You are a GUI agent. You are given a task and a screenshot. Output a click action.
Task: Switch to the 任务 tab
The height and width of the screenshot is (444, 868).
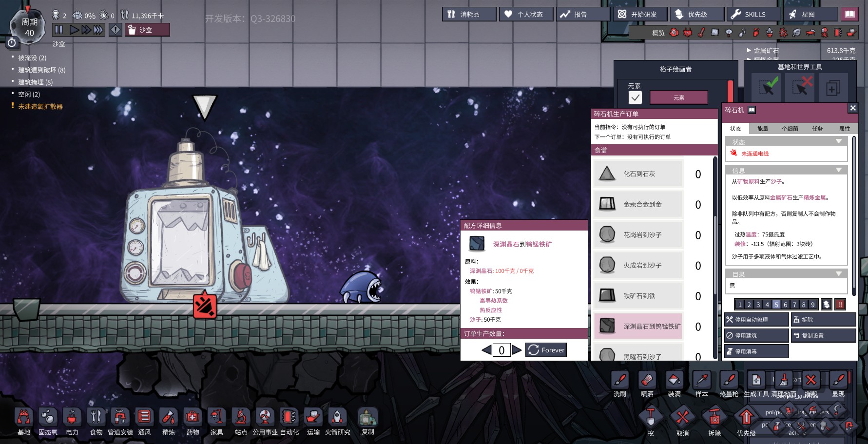(x=817, y=129)
